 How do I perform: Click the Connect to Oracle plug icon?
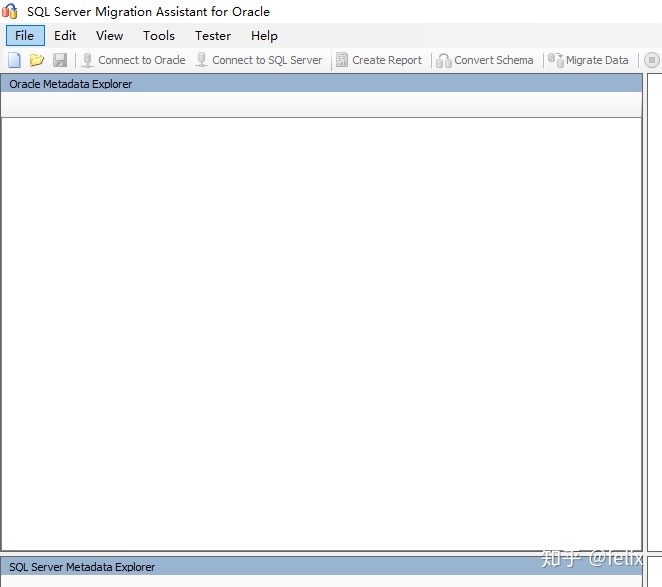(x=87, y=60)
